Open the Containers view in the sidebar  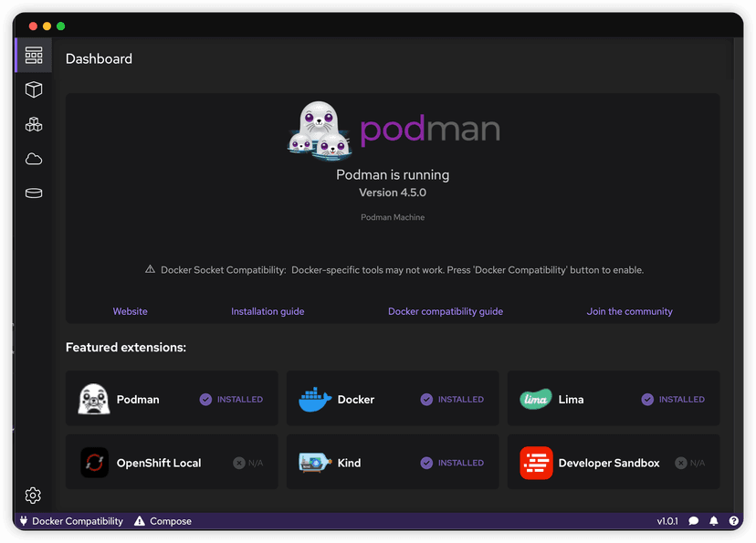(x=34, y=89)
